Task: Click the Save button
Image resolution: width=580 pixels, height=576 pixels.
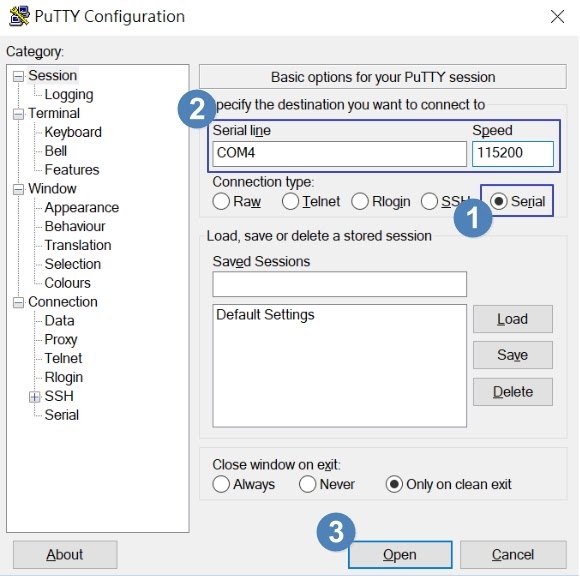Action: 513,355
